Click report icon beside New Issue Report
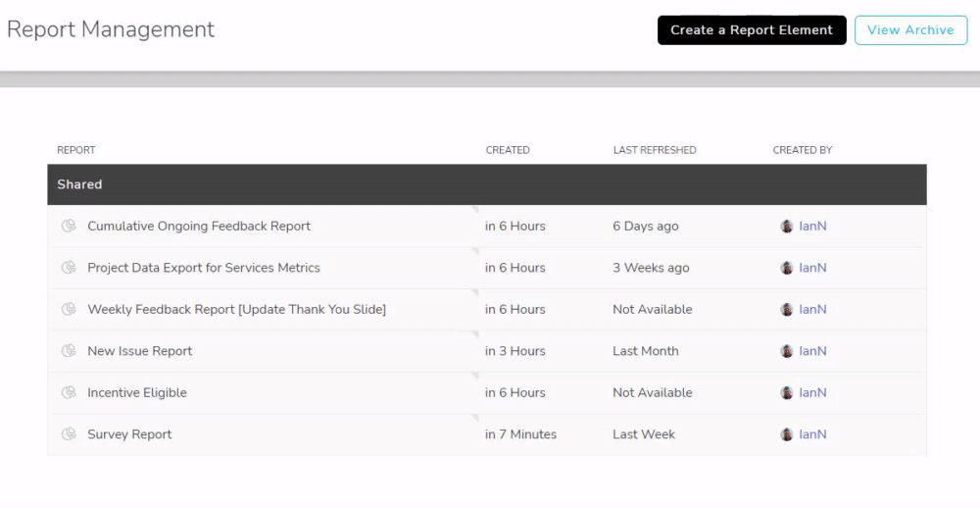 pyautogui.click(x=69, y=351)
